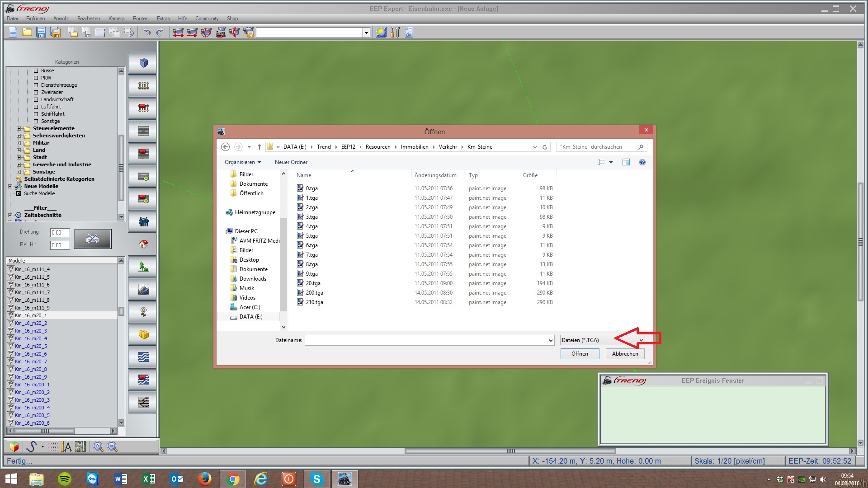Image resolution: width=868 pixels, height=488 pixels.
Task: Check the Busse category checkbox
Action: tap(36, 71)
